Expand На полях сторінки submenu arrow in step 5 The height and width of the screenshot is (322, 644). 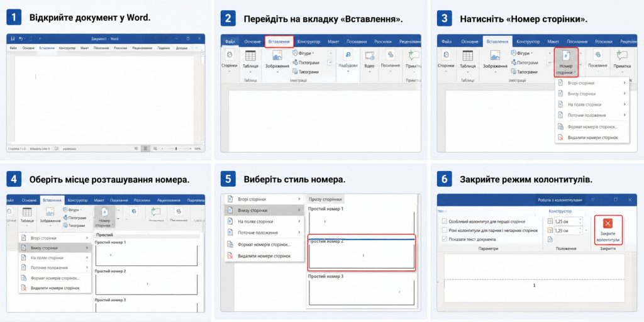(x=299, y=221)
